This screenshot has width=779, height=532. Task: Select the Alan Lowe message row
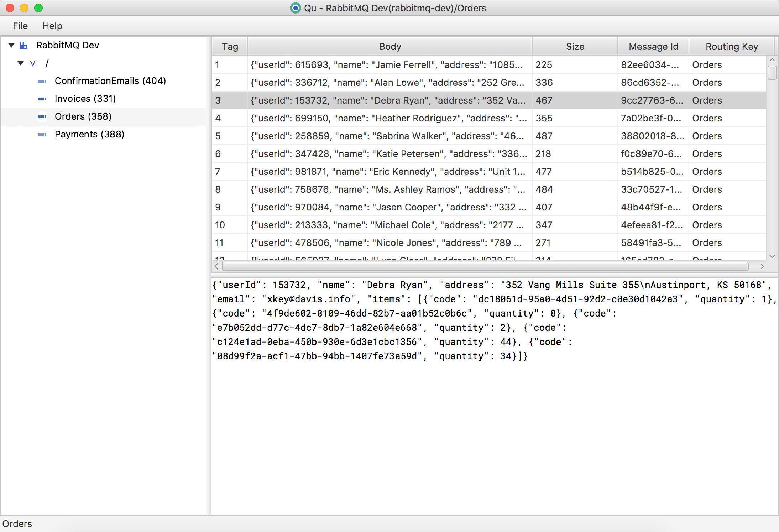pyautogui.click(x=489, y=83)
